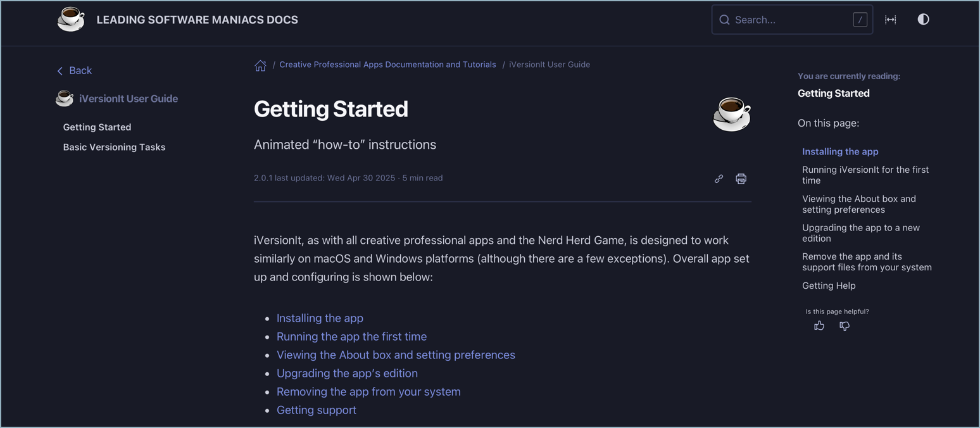Click the Back chevron link in sidebar

75,71
